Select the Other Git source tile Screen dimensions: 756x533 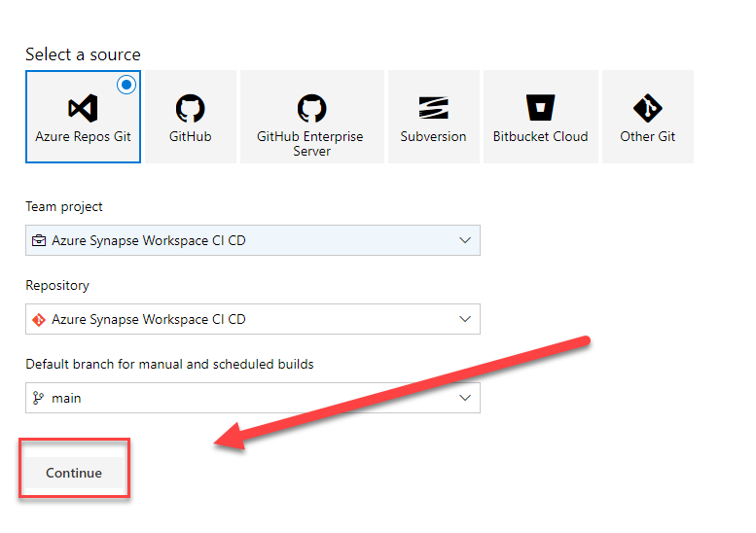tap(648, 117)
